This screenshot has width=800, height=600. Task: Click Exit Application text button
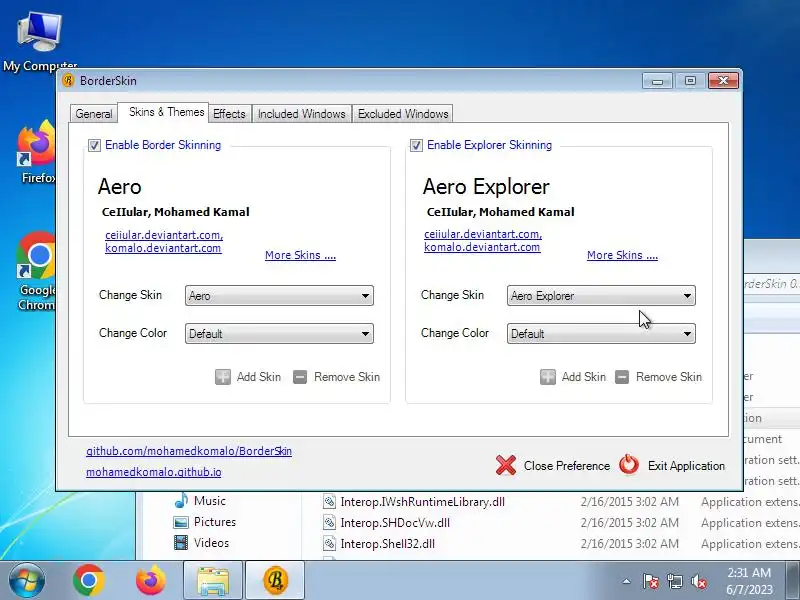tap(686, 466)
